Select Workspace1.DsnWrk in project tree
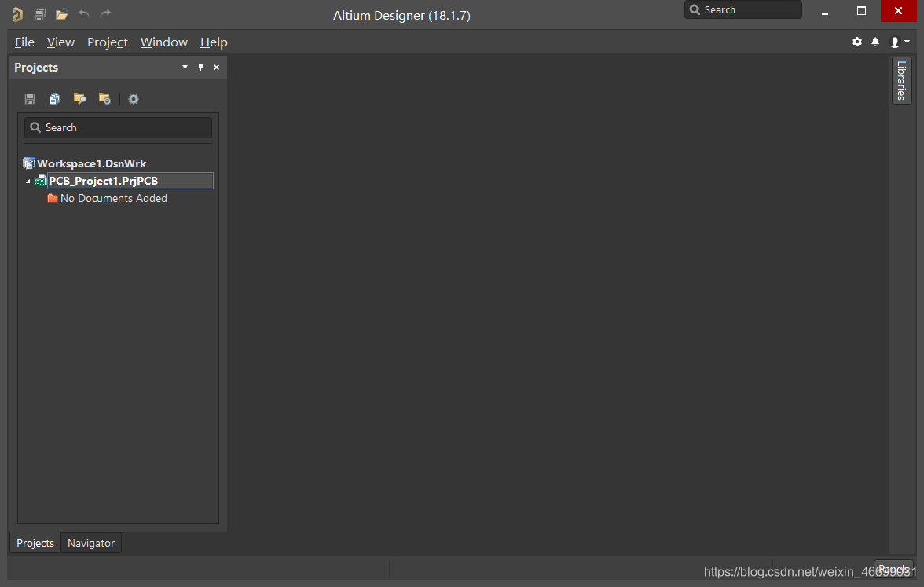This screenshot has height=587, width=924. pos(91,163)
